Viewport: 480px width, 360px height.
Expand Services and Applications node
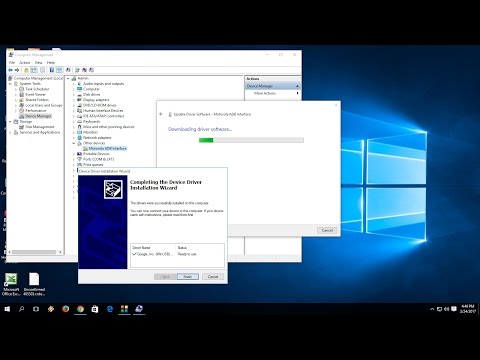coord(10,132)
